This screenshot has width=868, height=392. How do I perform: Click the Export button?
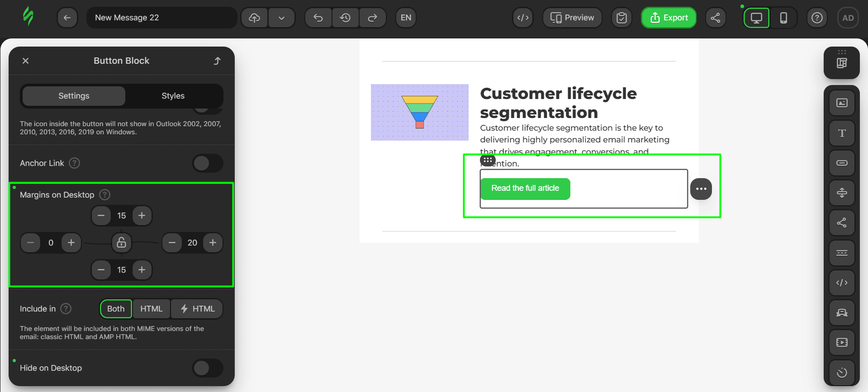pyautogui.click(x=669, y=18)
